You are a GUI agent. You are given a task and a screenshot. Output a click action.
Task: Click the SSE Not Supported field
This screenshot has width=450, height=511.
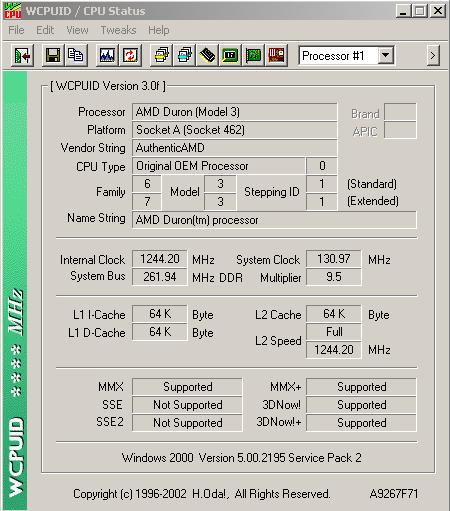(x=187, y=405)
